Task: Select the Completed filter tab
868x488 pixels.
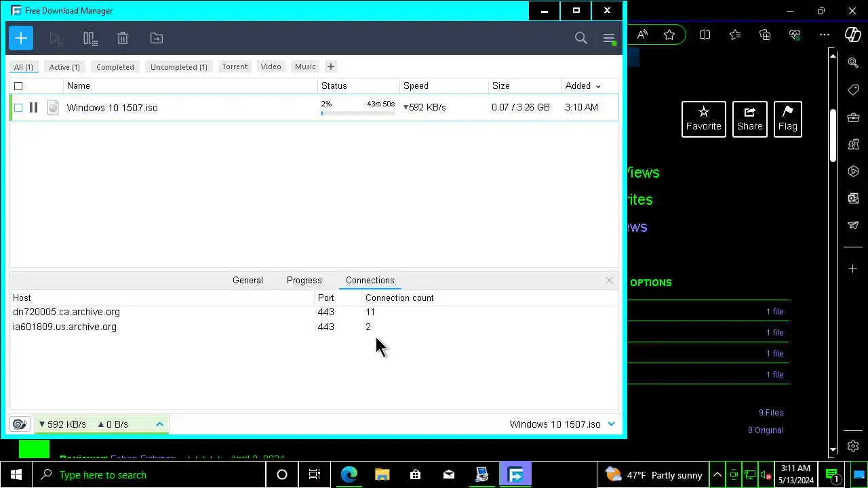Action: (x=115, y=66)
